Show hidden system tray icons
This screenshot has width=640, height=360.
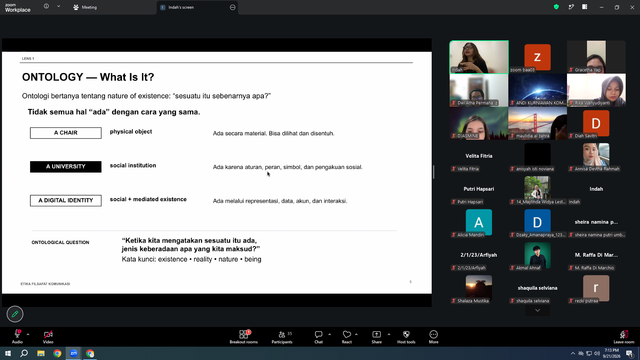point(573,353)
